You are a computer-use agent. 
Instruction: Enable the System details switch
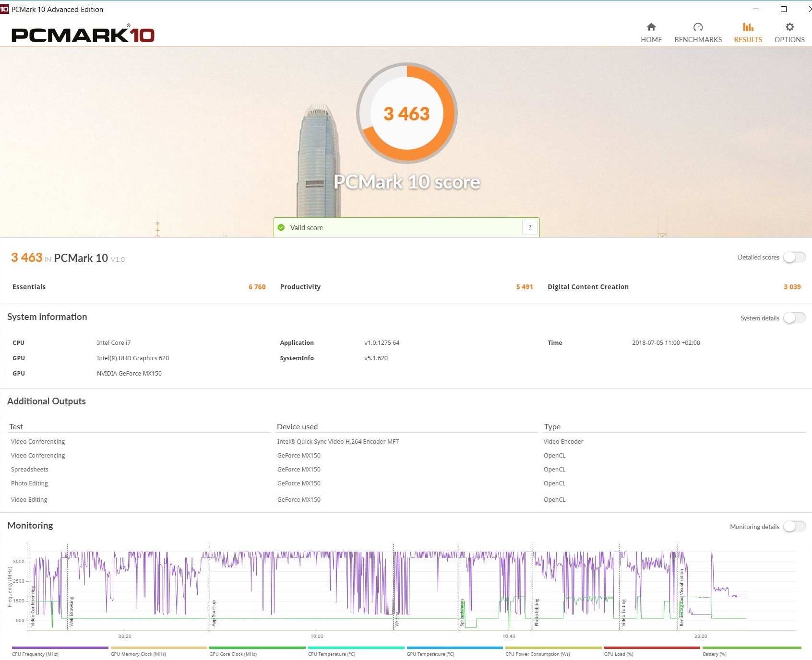(x=794, y=318)
